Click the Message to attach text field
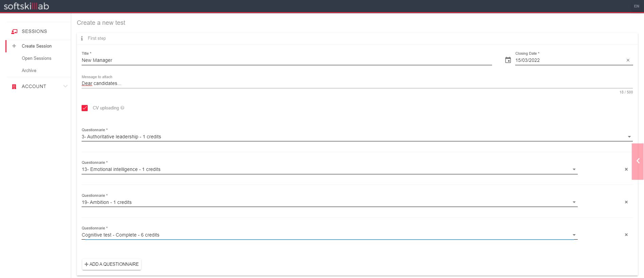Image resolution: width=644 pixels, height=278 pixels. 357,84
